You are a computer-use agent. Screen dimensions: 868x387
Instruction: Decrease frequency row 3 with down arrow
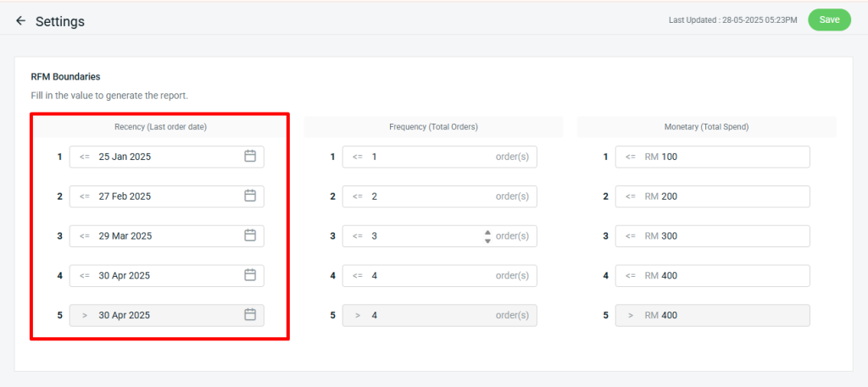(487, 240)
